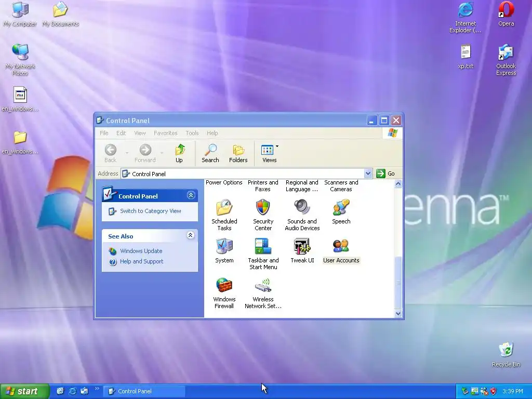Click the Power Options label
The image size is (532, 399).
[x=224, y=182]
